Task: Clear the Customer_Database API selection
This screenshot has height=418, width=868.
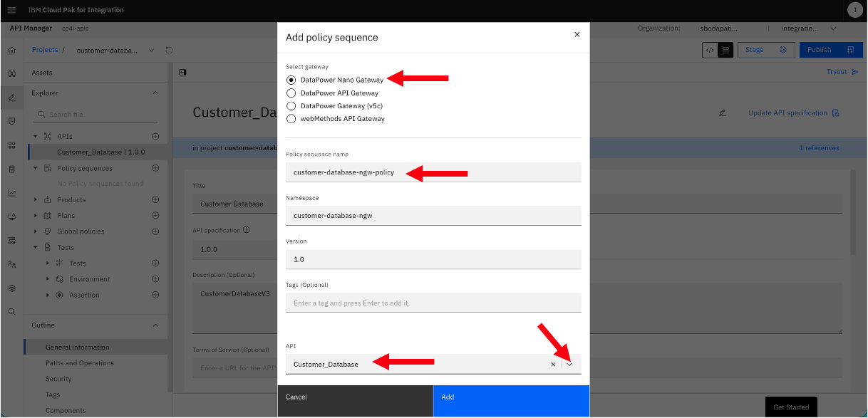Action: click(x=553, y=365)
